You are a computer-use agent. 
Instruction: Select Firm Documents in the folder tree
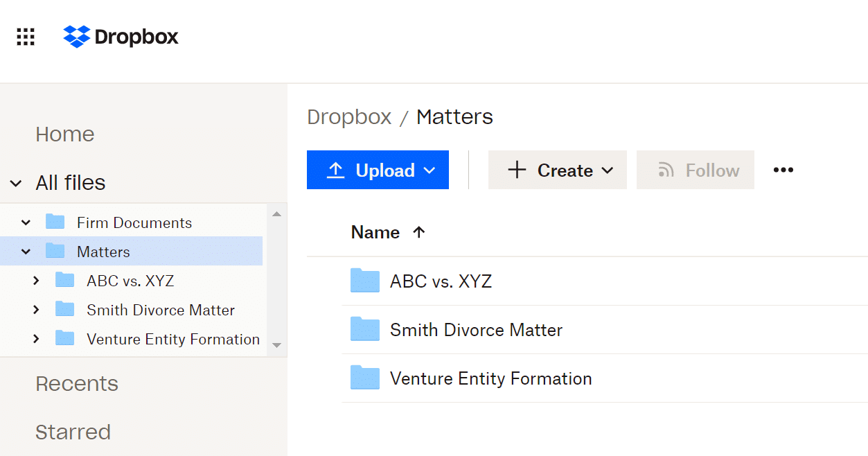tap(134, 222)
